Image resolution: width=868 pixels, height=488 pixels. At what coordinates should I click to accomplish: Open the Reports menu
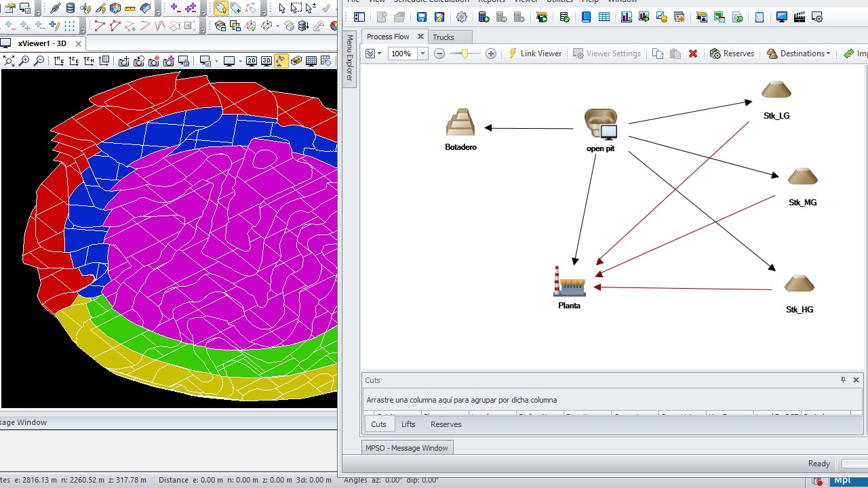coord(492,2)
